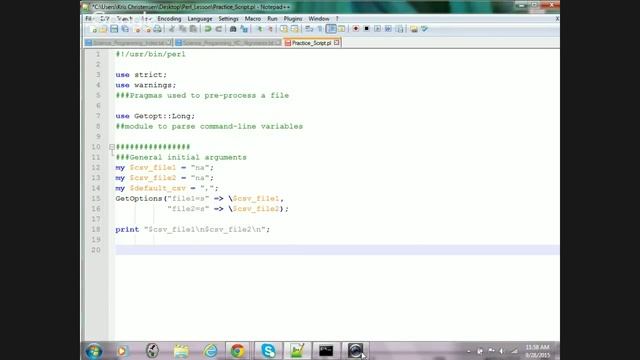Switch to the second document tab
The image size is (640, 360).
pyautogui.click(x=228, y=43)
